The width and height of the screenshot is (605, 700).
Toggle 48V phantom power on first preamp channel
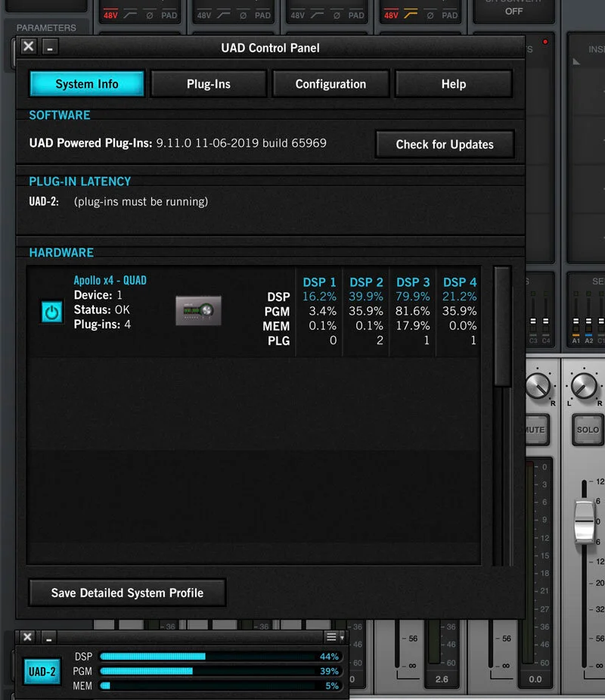110,15
